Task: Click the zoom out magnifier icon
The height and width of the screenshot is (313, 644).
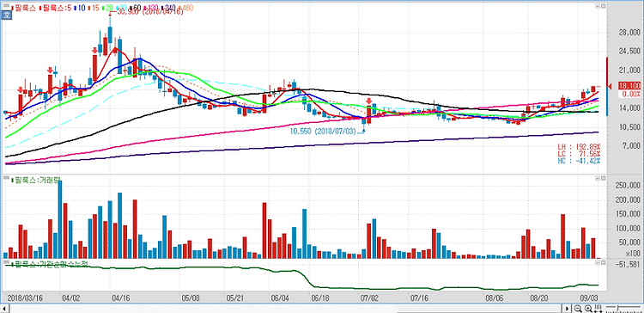Action: 578,309
